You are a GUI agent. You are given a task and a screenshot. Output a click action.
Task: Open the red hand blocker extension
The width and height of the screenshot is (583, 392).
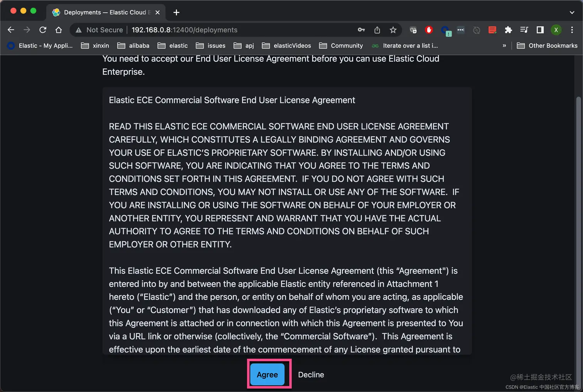coord(429,30)
